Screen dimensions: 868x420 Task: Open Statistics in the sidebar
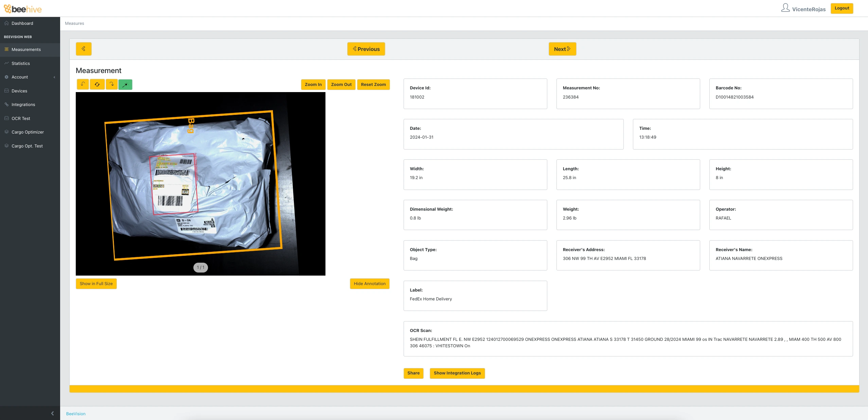coord(21,63)
